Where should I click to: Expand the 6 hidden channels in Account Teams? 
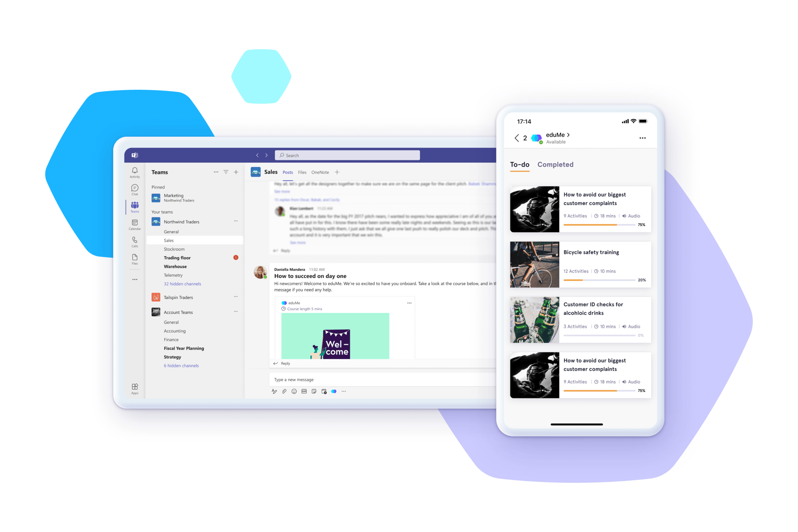click(x=183, y=366)
